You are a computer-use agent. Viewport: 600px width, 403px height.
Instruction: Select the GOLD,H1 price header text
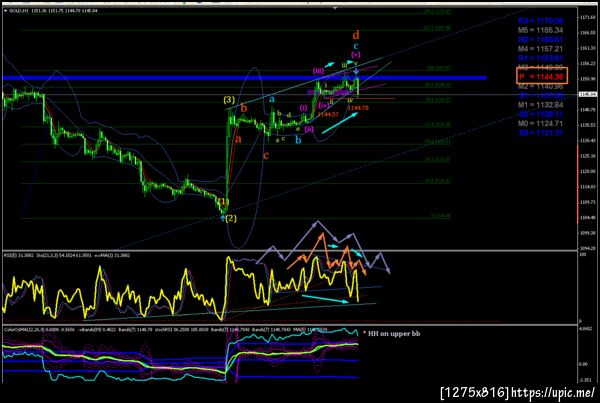[54, 11]
